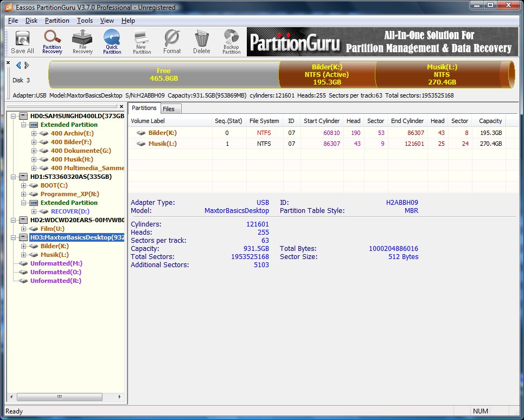Viewport: 524px width, 420px height.
Task: Launch the File Recovery tool
Action: click(82, 42)
